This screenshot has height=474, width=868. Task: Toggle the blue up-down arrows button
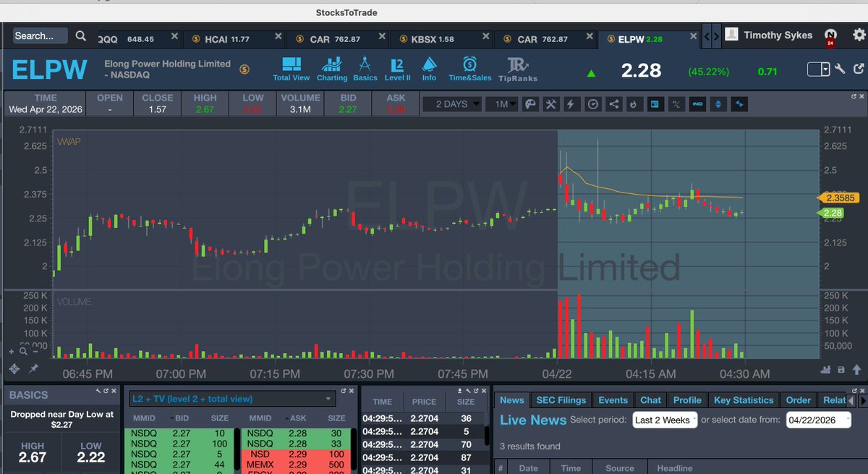[718, 104]
